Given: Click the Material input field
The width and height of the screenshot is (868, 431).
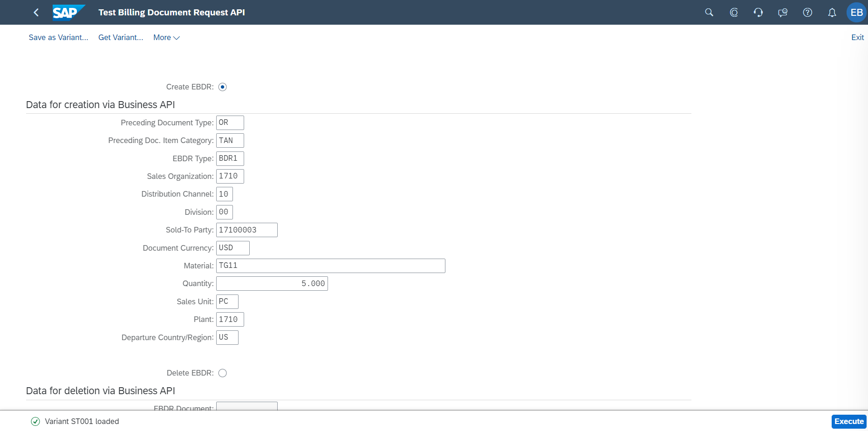Looking at the screenshot, I should 330,266.
